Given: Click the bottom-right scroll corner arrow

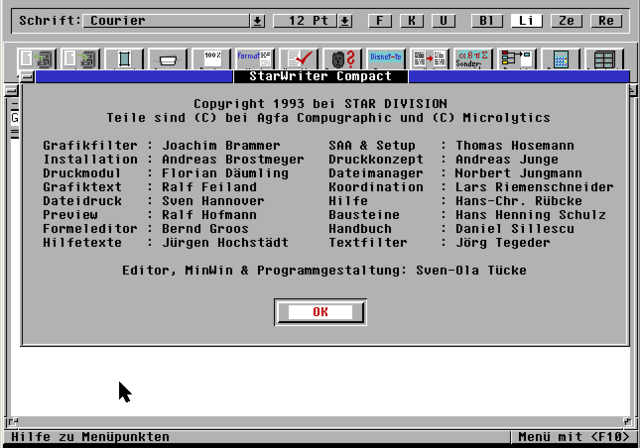Looking at the screenshot, I should (627, 421).
